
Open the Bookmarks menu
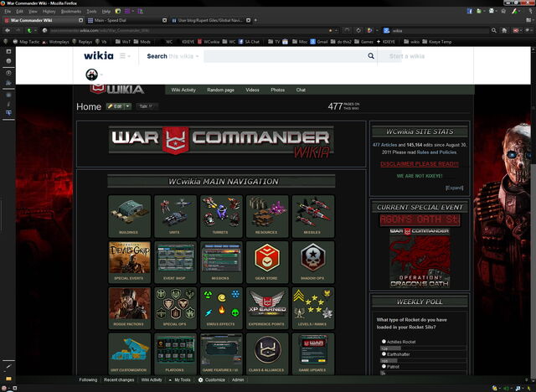tap(71, 11)
